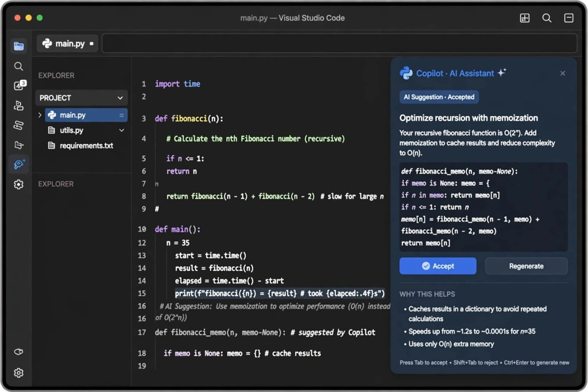Screen dimensions: 588x392
Task: Click the utils.py file icon
Action: coord(52,130)
